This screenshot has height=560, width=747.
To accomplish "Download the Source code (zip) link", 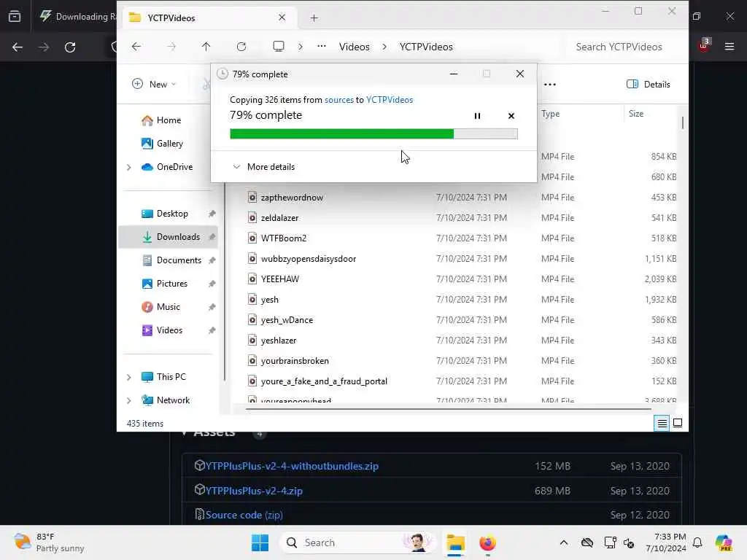I will tap(244, 516).
